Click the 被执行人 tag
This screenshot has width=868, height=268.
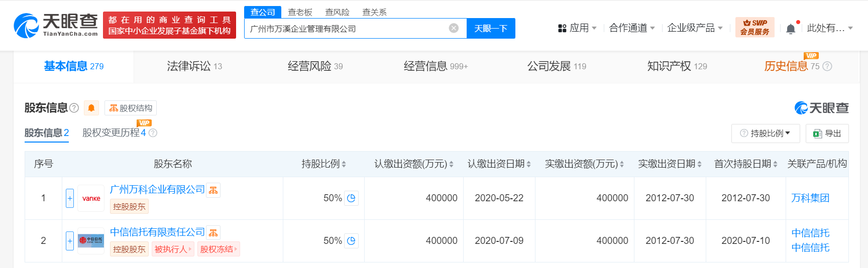[x=173, y=249]
